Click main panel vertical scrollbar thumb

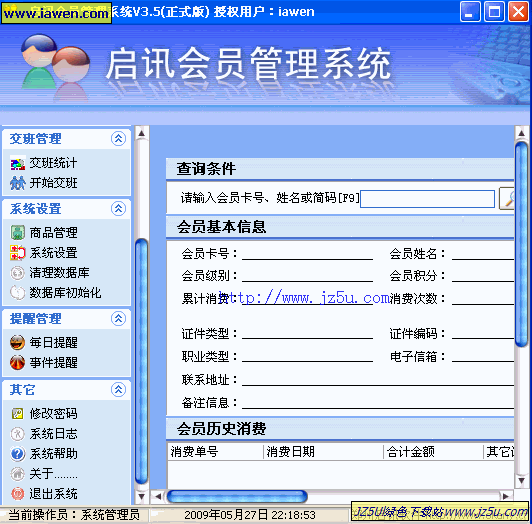pos(521,244)
